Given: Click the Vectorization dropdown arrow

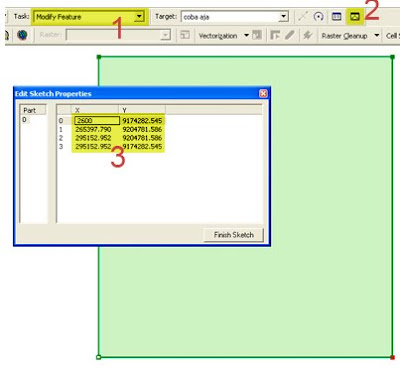Looking at the screenshot, I should point(246,35).
